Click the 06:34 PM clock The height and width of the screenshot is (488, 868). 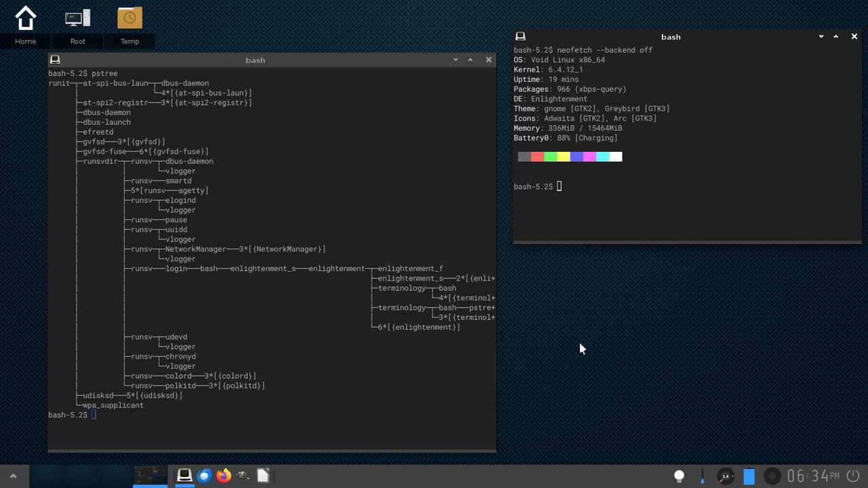(x=813, y=476)
